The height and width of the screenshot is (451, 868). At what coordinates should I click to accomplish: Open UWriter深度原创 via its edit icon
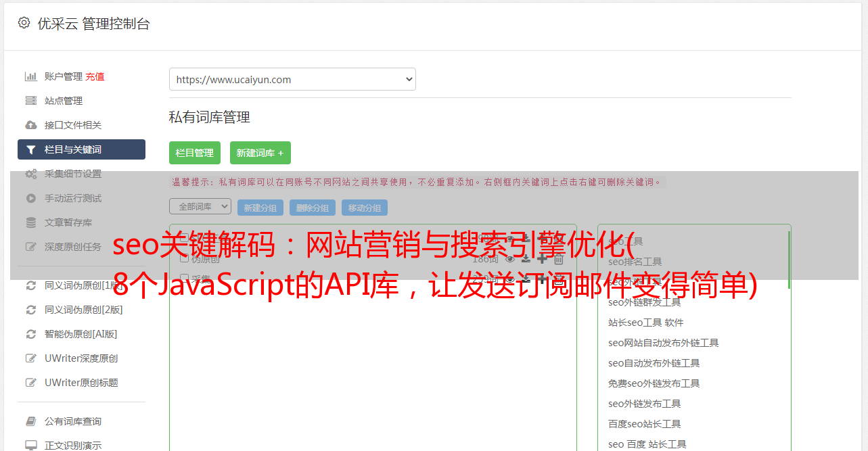pos(30,358)
